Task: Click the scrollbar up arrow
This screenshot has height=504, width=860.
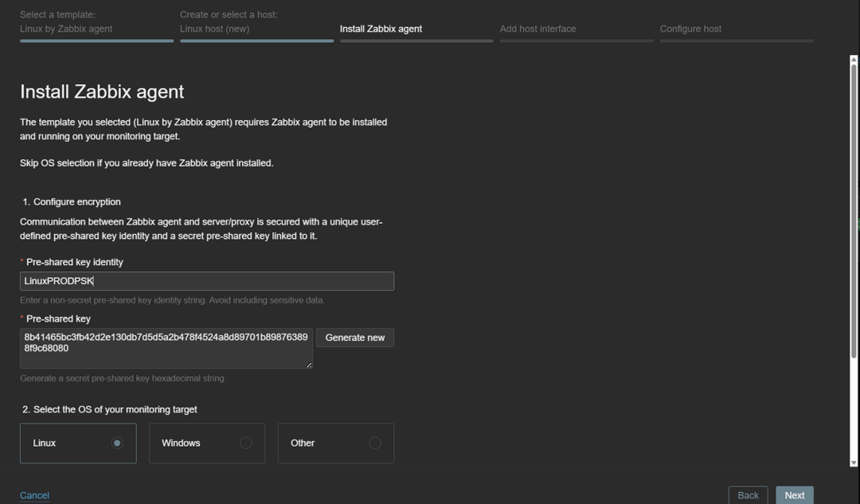Action: (x=854, y=60)
